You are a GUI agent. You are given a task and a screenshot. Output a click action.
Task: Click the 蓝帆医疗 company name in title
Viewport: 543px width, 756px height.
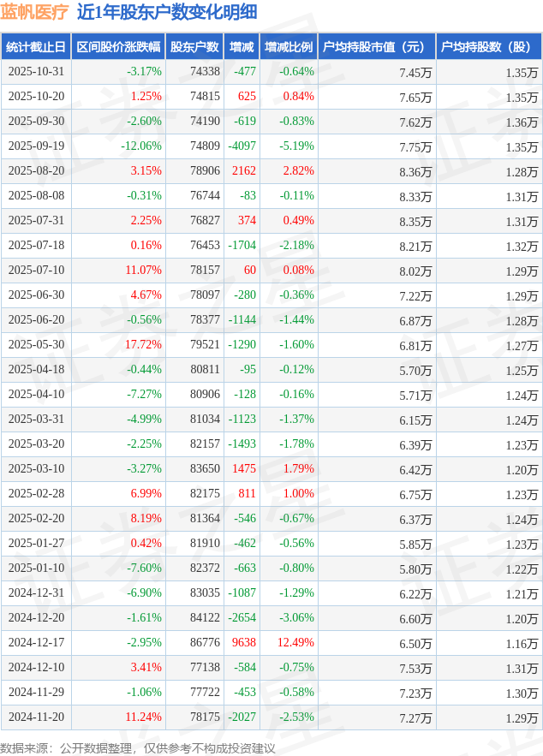point(34,12)
